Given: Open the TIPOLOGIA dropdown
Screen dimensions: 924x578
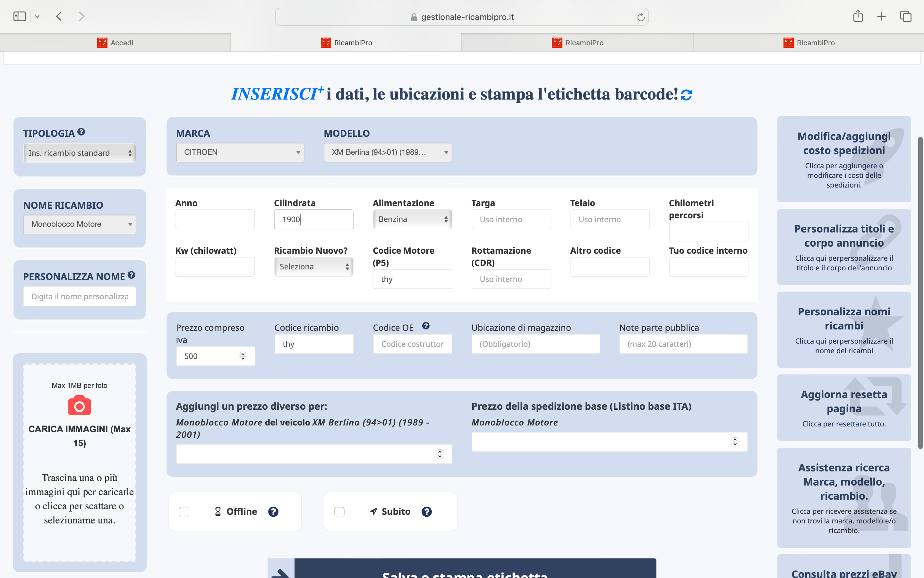Looking at the screenshot, I should (80, 153).
